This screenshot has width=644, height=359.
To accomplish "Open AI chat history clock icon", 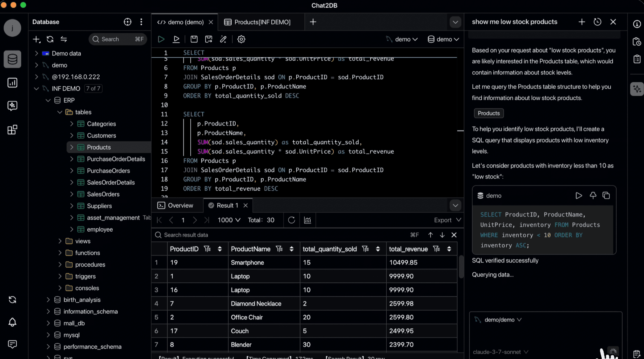I will [597, 22].
